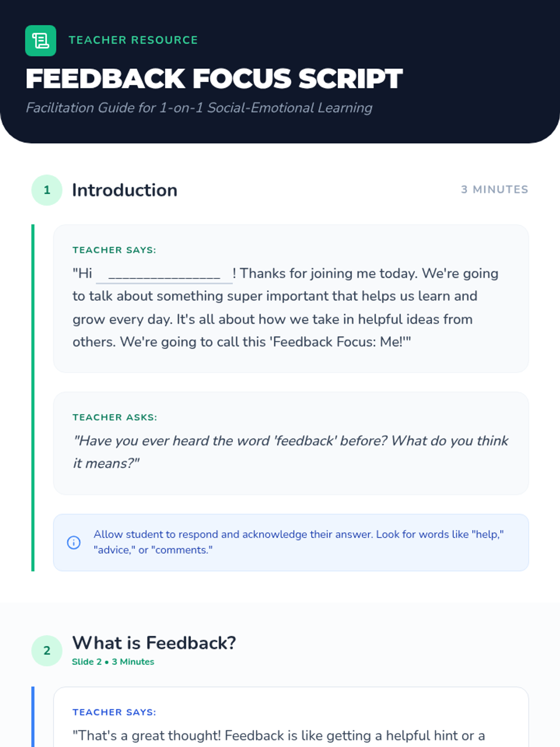Click the number 1 section badge
Image resolution: width=560 pixels, height=747 pixels.
pos(47,190)
